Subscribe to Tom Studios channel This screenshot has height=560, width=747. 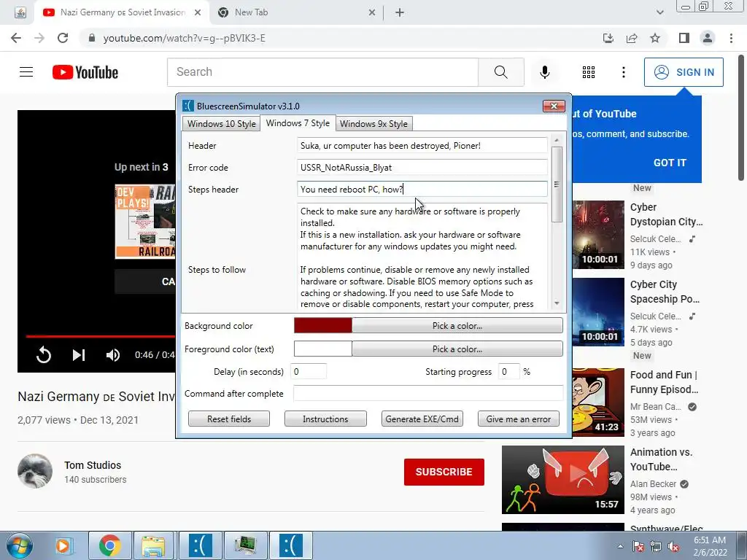pyautogui.click(x=444, y=472)
